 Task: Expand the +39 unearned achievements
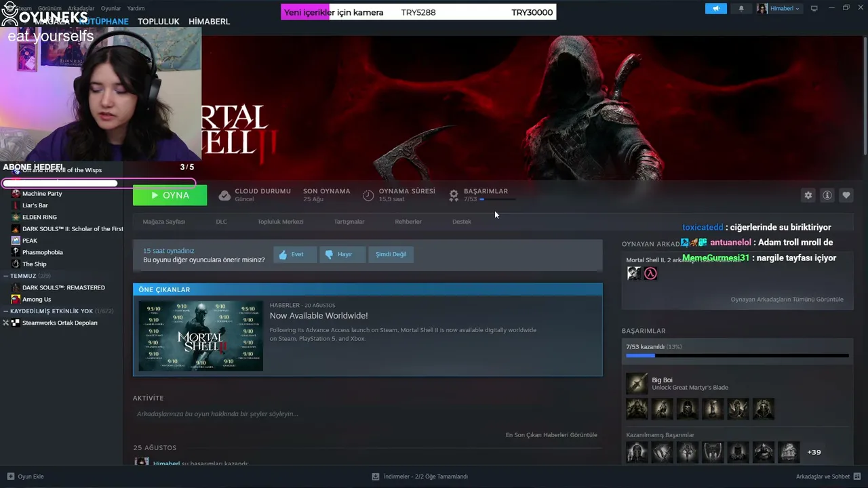814,452
